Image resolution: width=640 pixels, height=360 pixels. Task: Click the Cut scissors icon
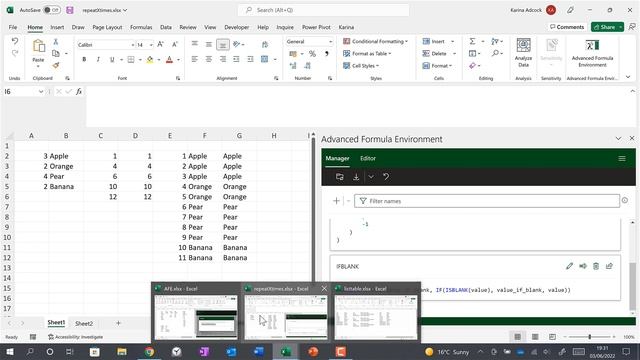click(56, 42)
